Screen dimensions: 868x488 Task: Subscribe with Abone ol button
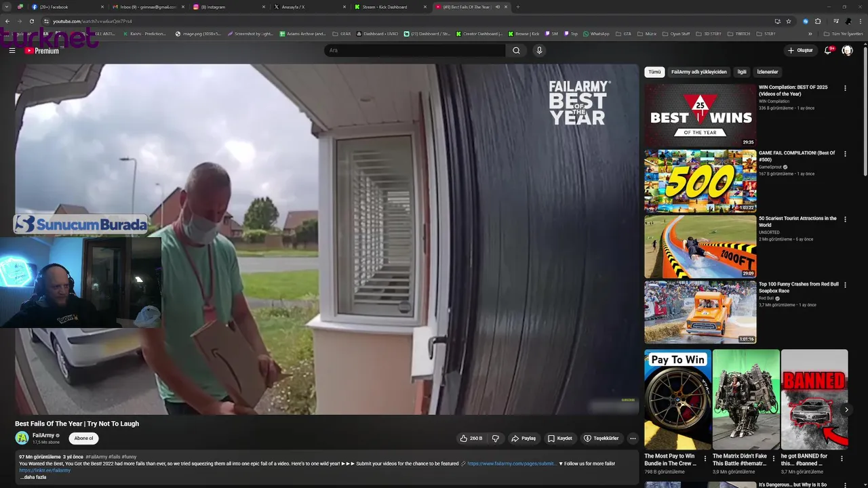point(83,439)
